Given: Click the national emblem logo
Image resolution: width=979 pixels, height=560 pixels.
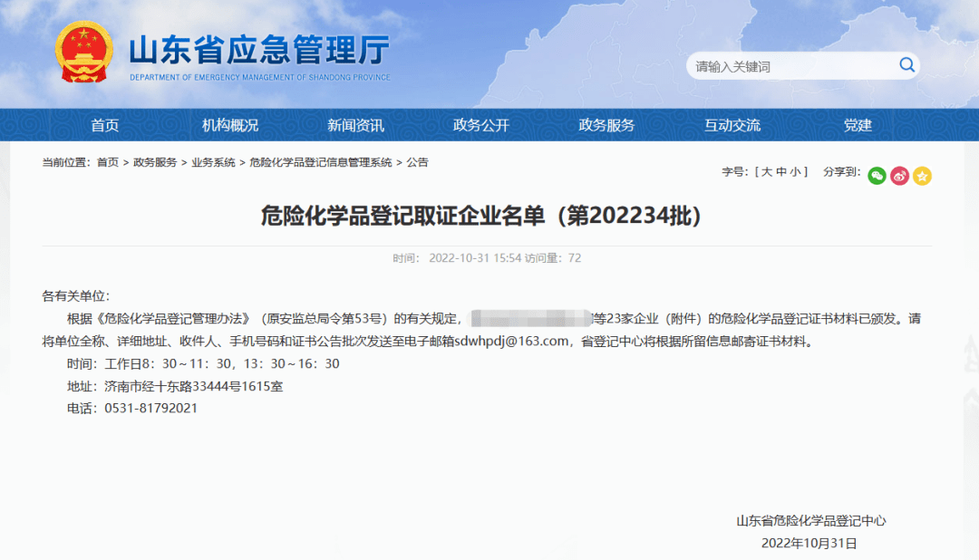Looking at the screenshot, I should (83, 53).
